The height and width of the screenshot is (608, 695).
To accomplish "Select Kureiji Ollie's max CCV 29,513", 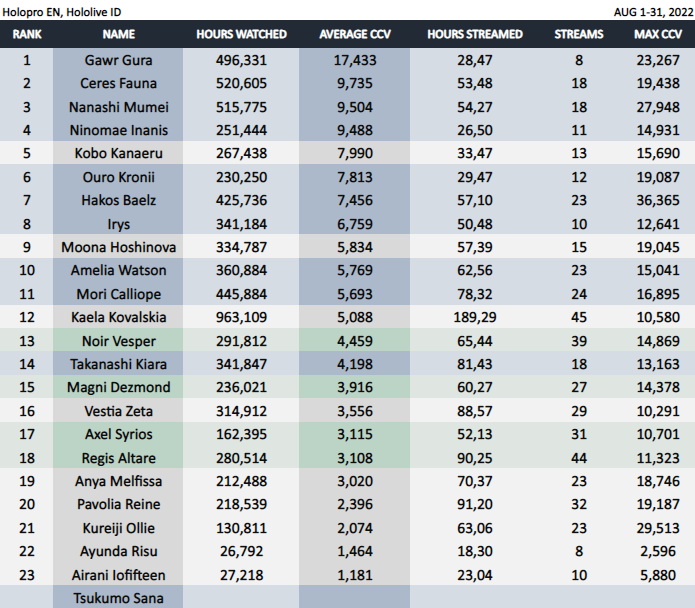I will coord(658,528).
